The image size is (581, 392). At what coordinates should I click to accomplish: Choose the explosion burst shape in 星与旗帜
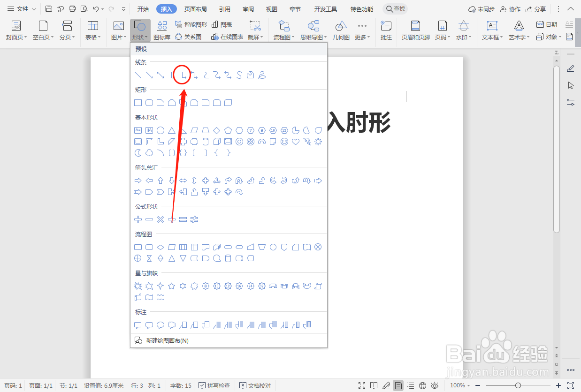138,286
